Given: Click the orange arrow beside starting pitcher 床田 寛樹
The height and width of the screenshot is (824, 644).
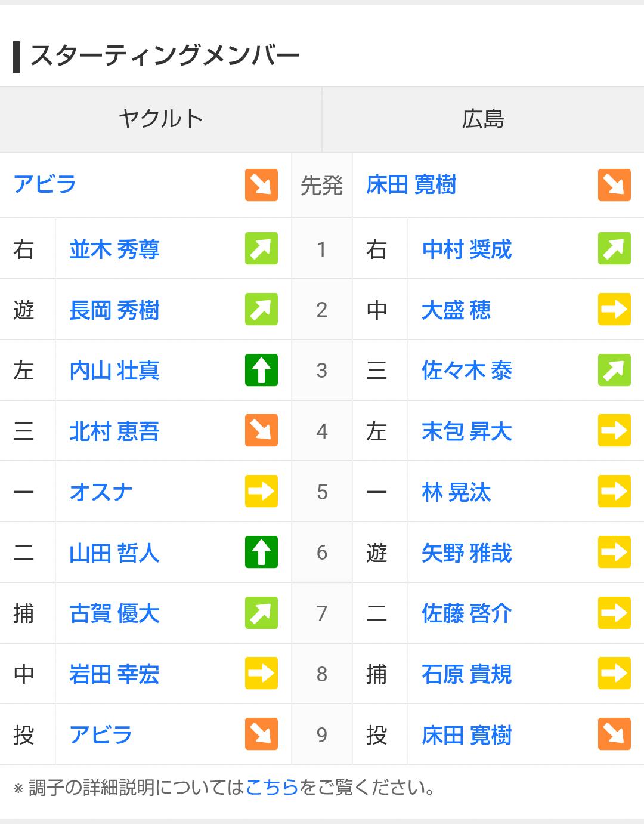Looking at the screenshot, I should [614, 185].
